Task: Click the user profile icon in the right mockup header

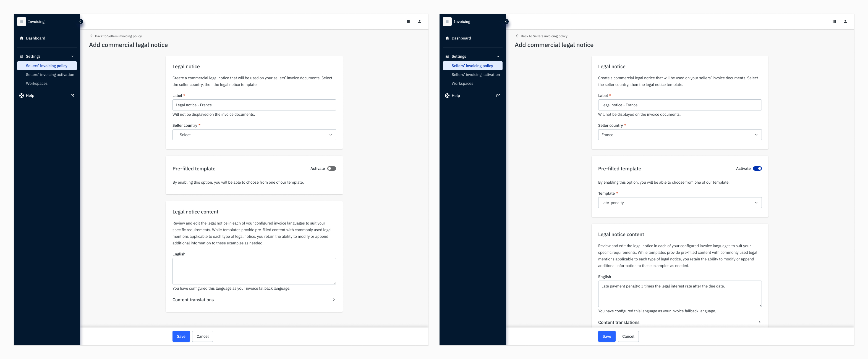Action: point(845,22)
